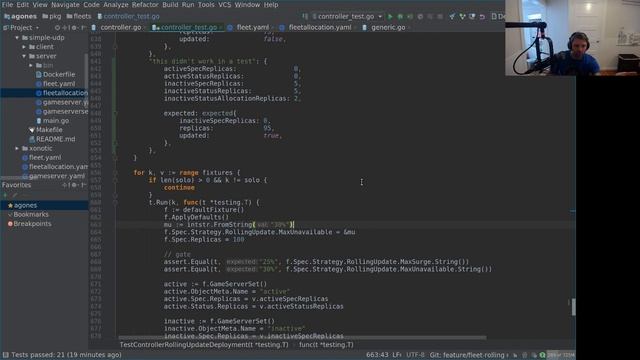640x360 pixels.
Task: Click the Debug bug icon in toolbar
Action: click(400, 16)
